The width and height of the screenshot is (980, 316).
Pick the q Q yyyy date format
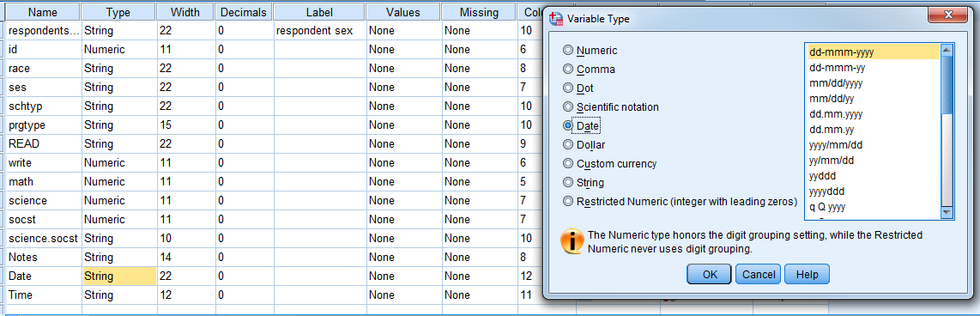tap(874, 207)
